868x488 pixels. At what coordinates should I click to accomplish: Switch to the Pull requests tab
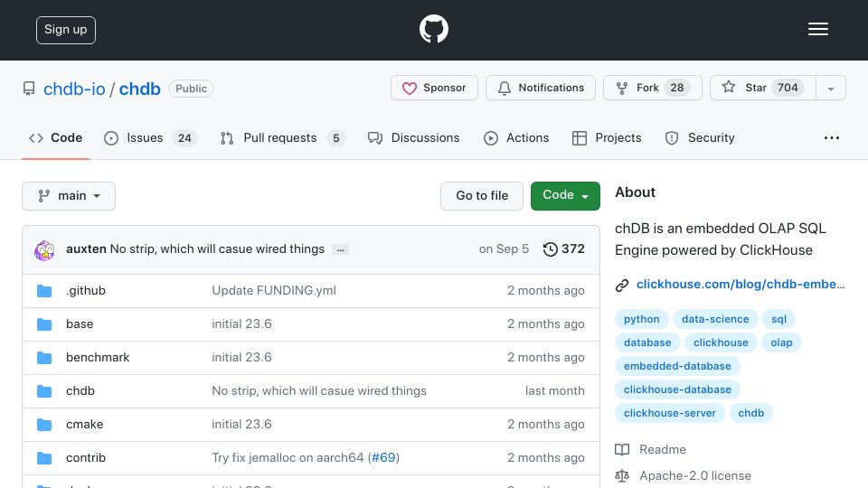click(282, 137)
